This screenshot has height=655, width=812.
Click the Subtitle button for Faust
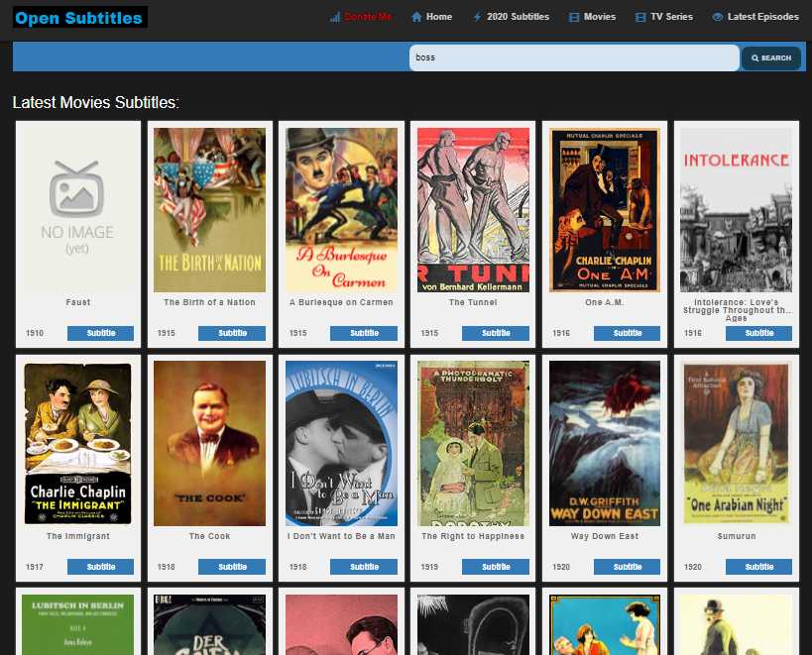point(100,333)
